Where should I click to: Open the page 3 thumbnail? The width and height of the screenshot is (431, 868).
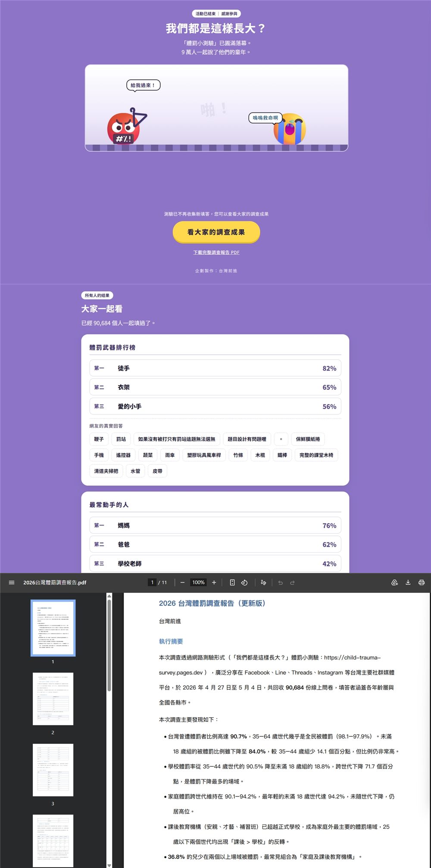click(x=53, y=770)
